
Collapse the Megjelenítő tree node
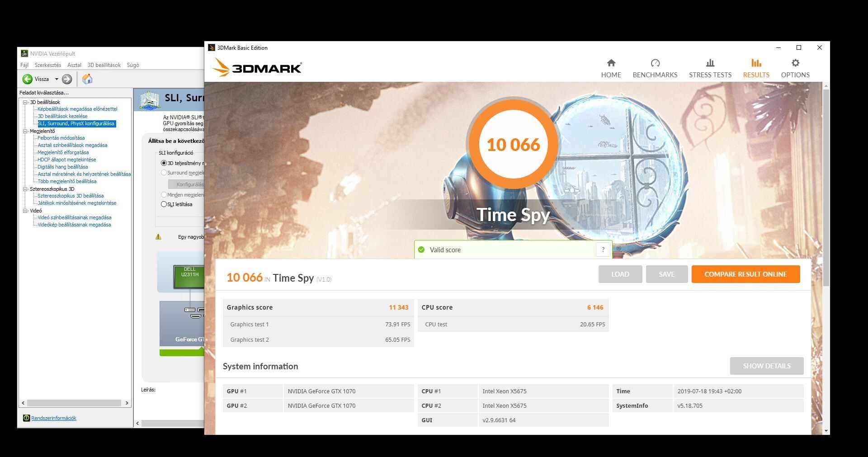[x=25, y=131]
